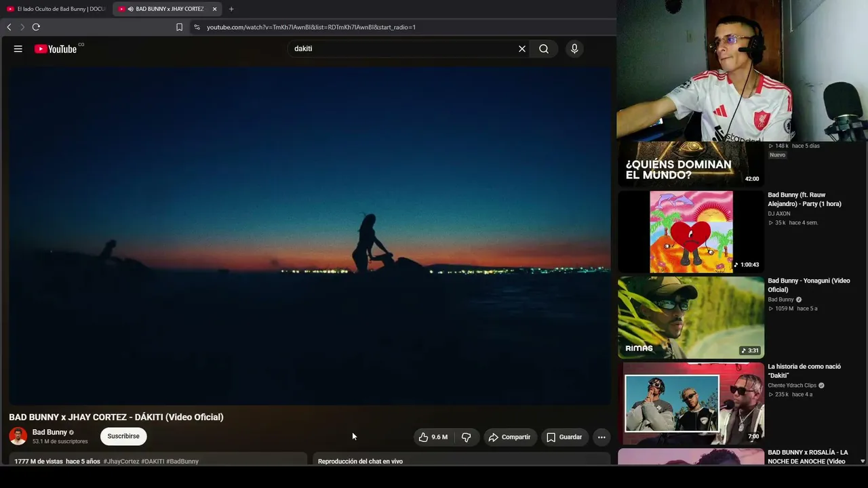
Task: Click the DÁKITI video player
Action: pyautogui.click(x=310, y=235)
